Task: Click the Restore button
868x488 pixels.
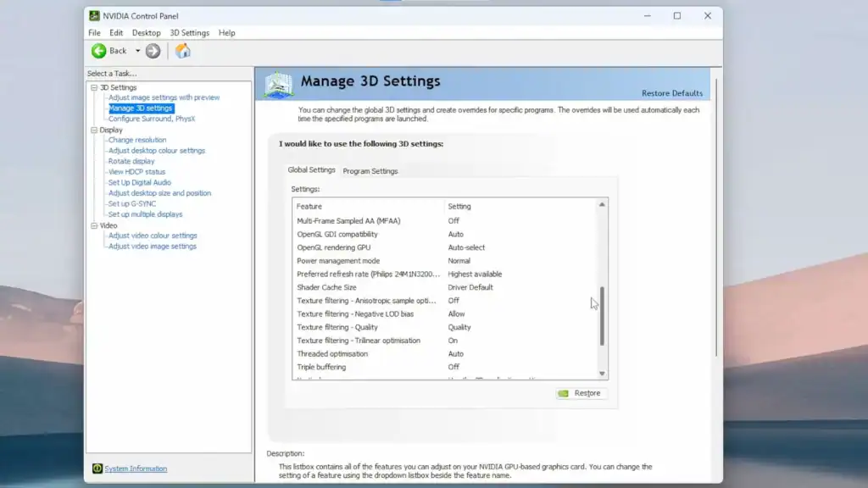Action: coord(581,393)
